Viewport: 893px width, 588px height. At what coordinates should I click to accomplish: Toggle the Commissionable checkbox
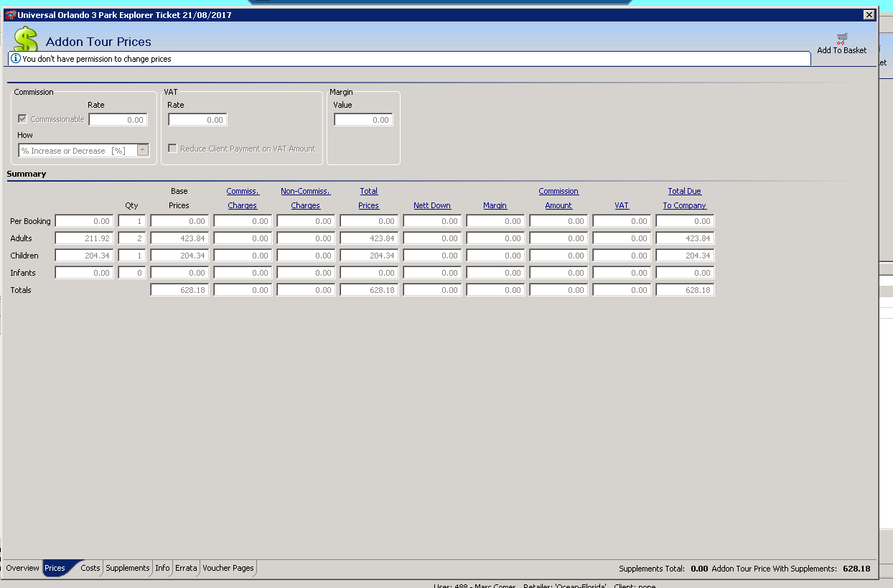pyautogui.click(x=23, y=119)
